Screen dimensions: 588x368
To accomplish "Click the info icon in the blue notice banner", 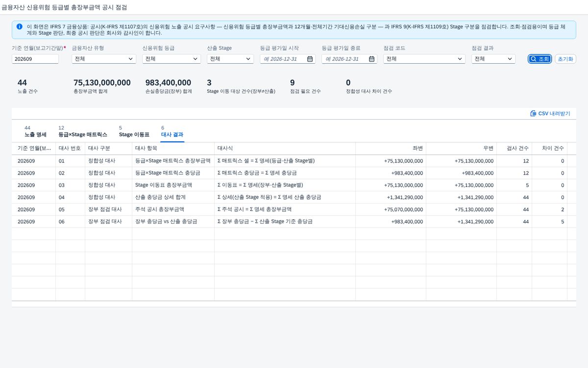I will 19,26.
